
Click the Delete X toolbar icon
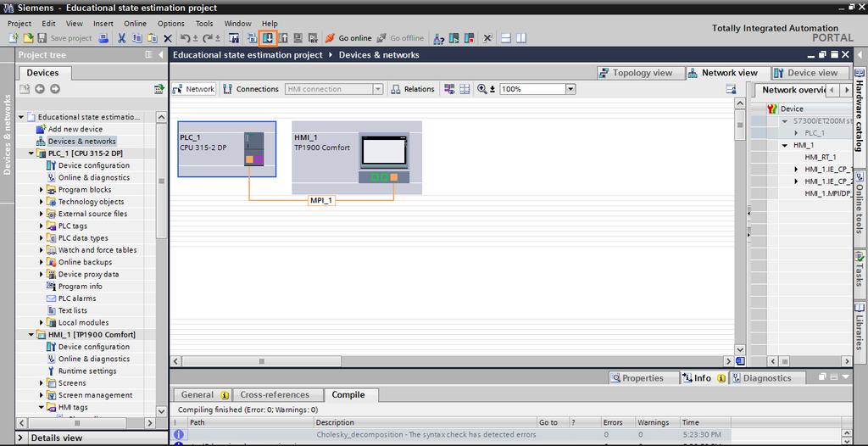[167, 38]
